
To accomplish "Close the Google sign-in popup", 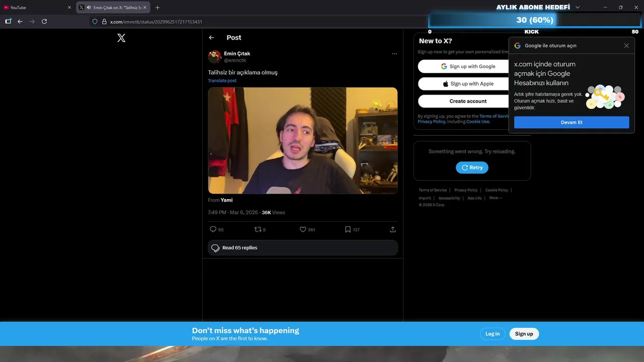I will (626, 46).
